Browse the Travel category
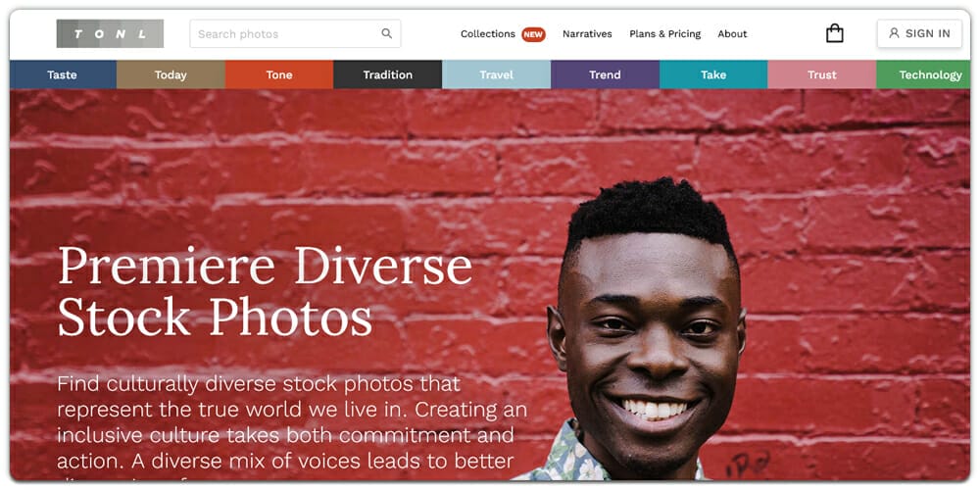980x490 pixels. pos(496,75)
